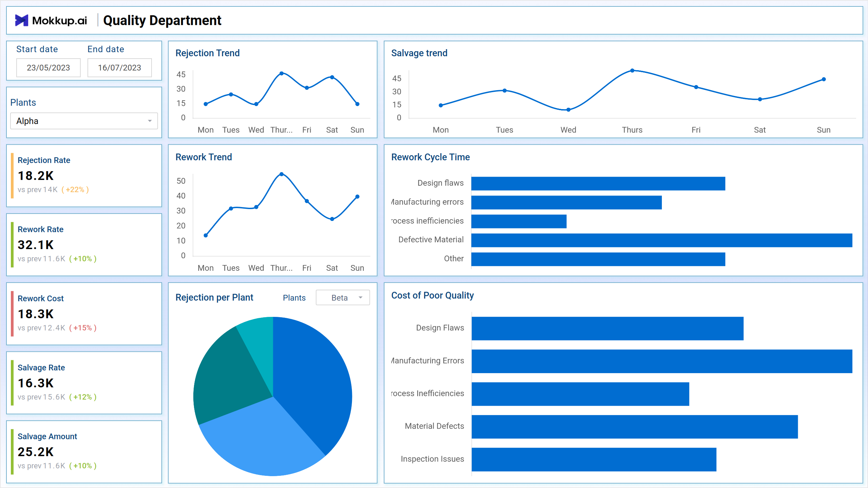Click the +12% change in Salvage Rate
This screenshot has width=868, height=488.
pyautogui.click(x=83, y=397)
